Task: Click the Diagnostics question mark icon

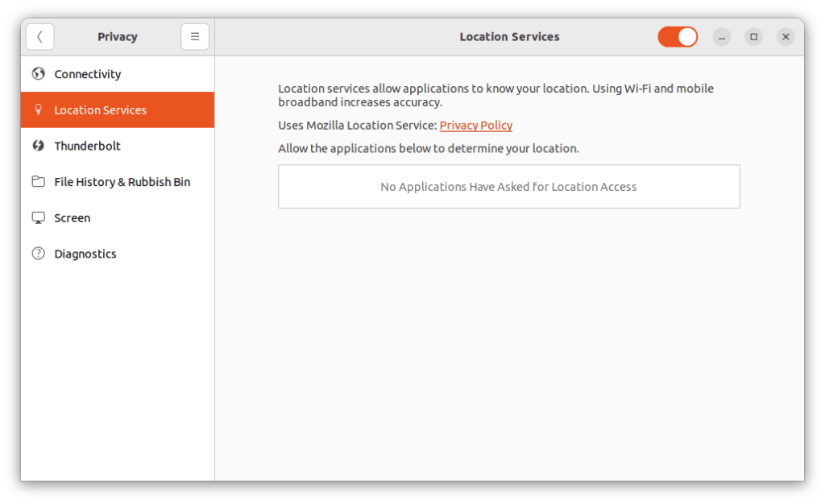Action: click(39, 254)
